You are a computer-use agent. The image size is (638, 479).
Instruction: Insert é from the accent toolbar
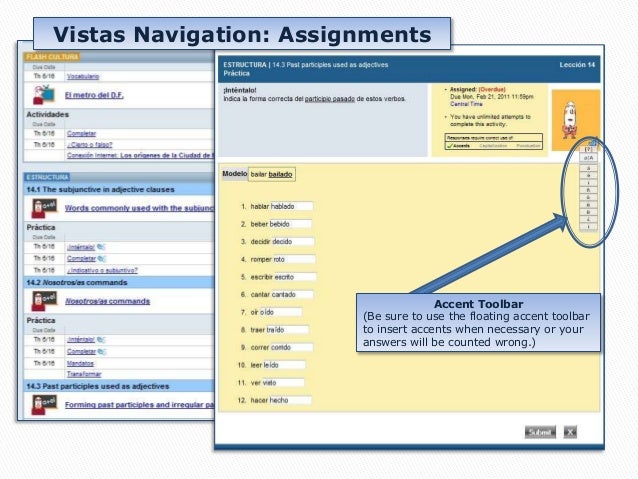pos(588,175)
